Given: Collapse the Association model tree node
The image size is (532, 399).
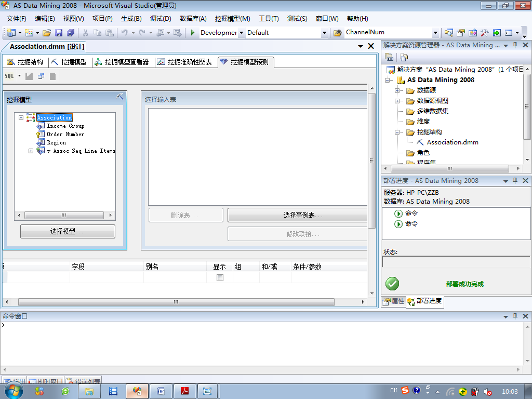Looking at the screenshot, I should tap(21, 117).
